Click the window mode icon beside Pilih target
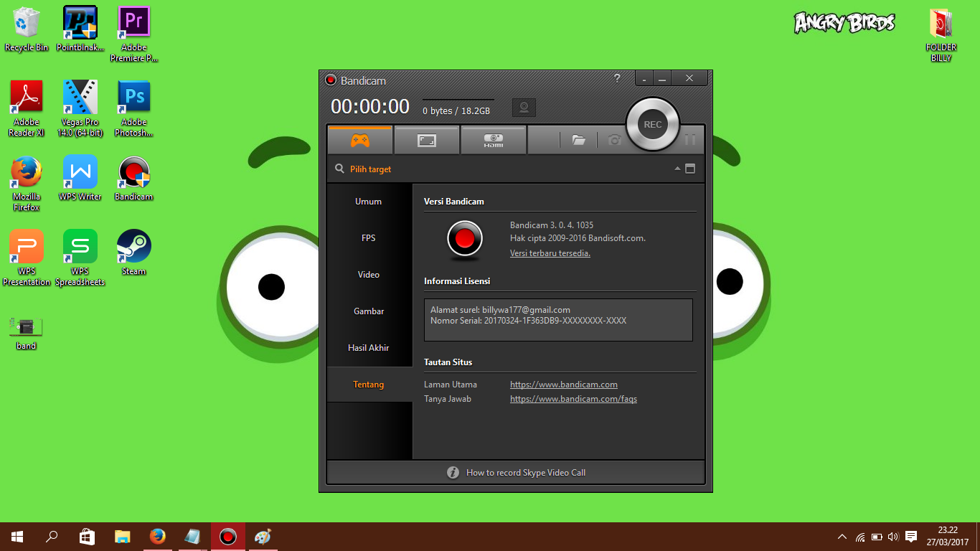This screenshot has height=551, width=980. (690, 169)
